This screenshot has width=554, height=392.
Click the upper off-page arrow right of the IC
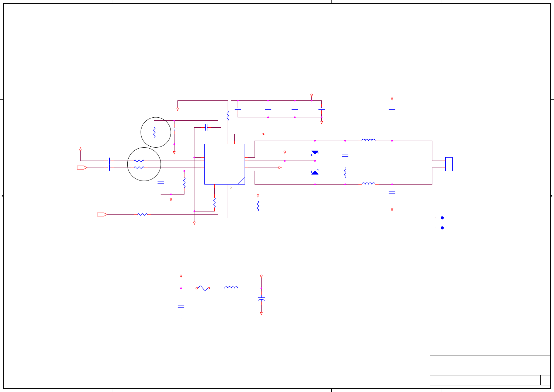click(x=263, y=134)
